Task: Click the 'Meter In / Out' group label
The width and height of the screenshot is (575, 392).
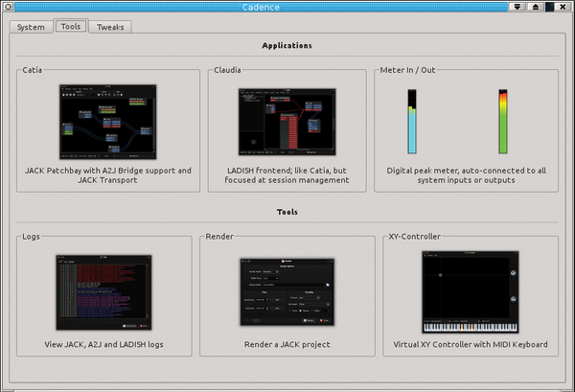Action: pyautogui.click(x=407, y=70)
